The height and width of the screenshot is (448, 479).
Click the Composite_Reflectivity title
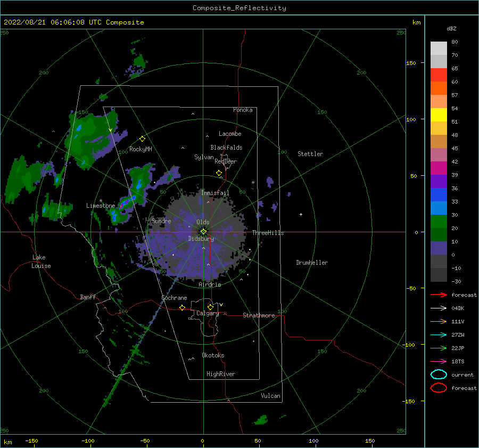240,8
